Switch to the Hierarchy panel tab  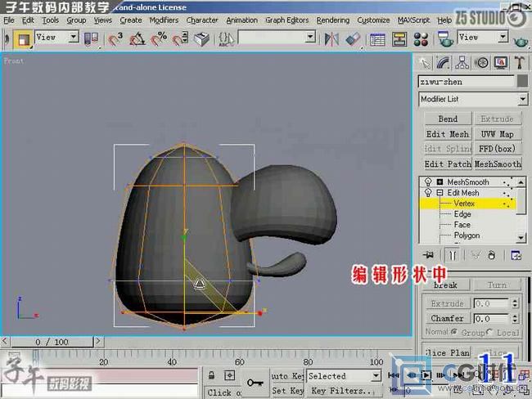[462, 63]
